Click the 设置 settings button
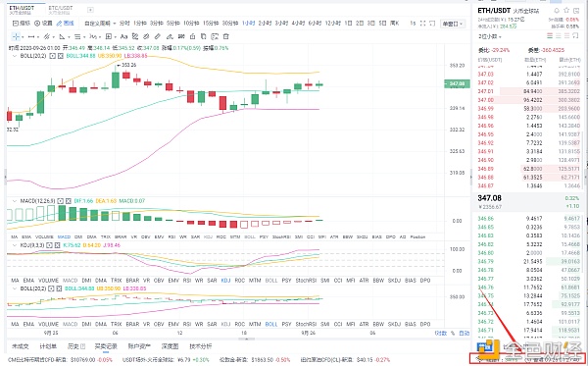588x366 pixels. (43, 24)
